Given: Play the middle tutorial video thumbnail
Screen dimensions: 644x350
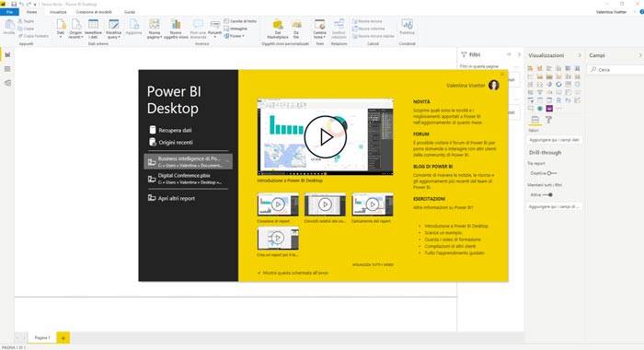Looking at the screenshot, I should [325, 204].
